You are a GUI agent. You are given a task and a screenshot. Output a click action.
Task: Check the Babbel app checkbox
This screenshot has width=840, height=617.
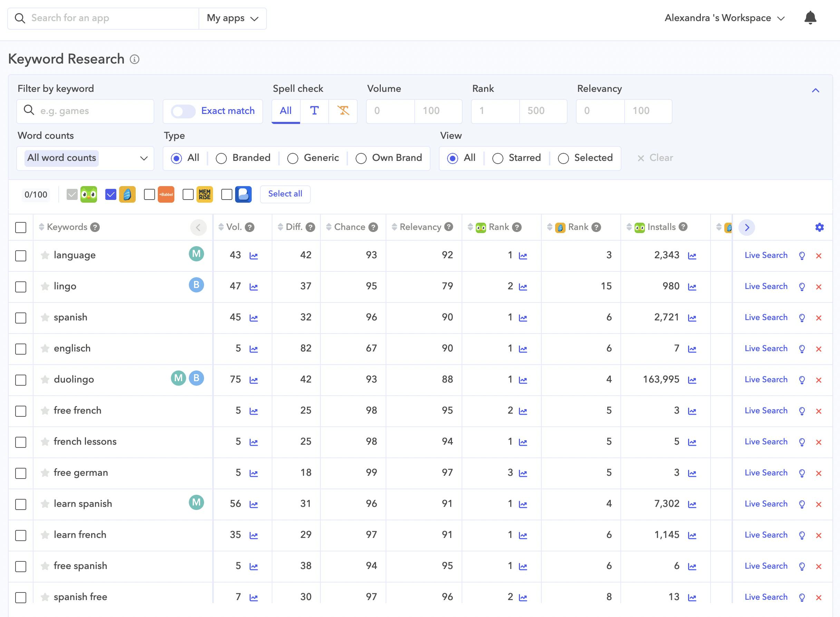click(149, 194)
